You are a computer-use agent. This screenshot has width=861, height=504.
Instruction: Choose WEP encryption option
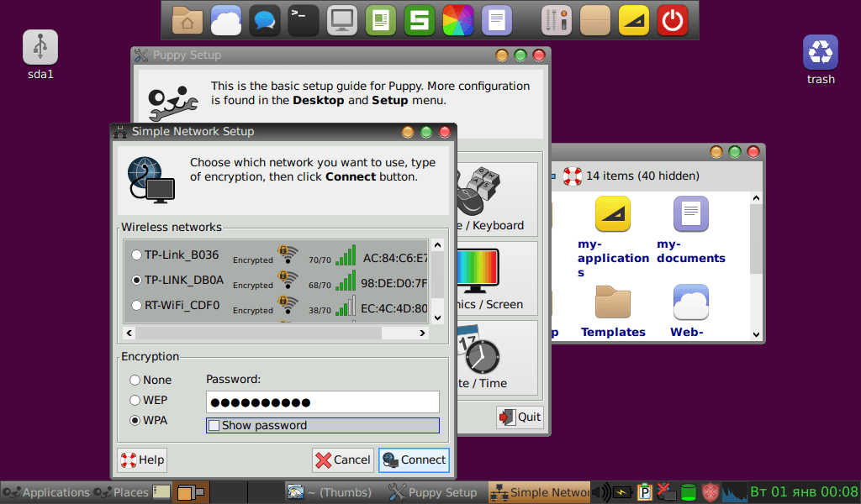pyautogui.click(x=135, y=401)
